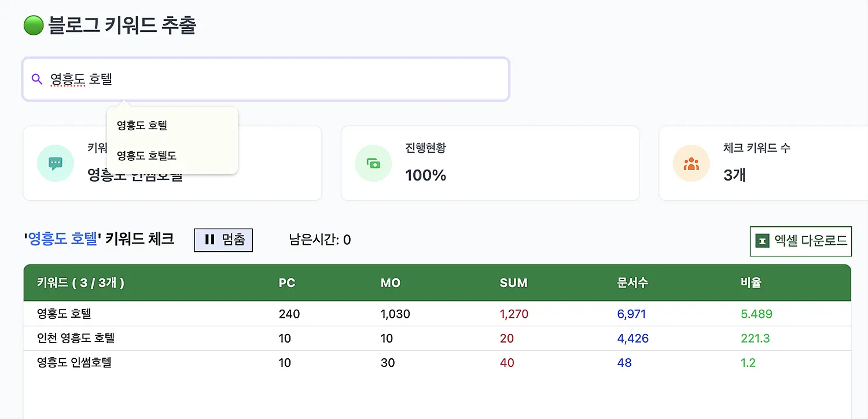Sort by the MO column header
The width and height of the screenshot is (868, 419).
tap(391, 283)
